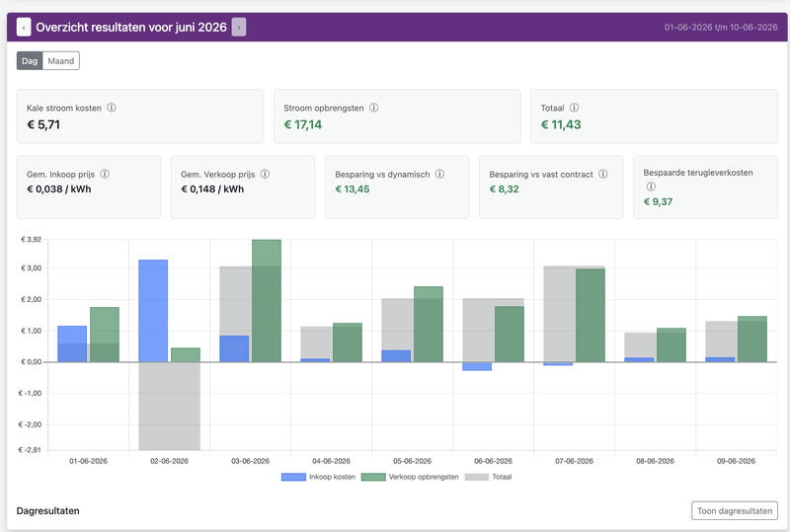
Task: Click Toon dagresultaten button
Action: [735, 511]
